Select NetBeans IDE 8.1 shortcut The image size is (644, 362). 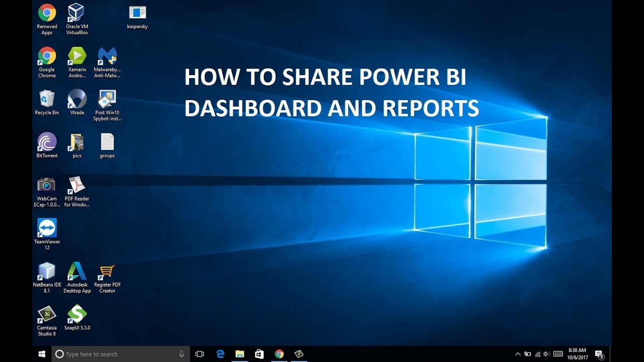pos(47,278)
